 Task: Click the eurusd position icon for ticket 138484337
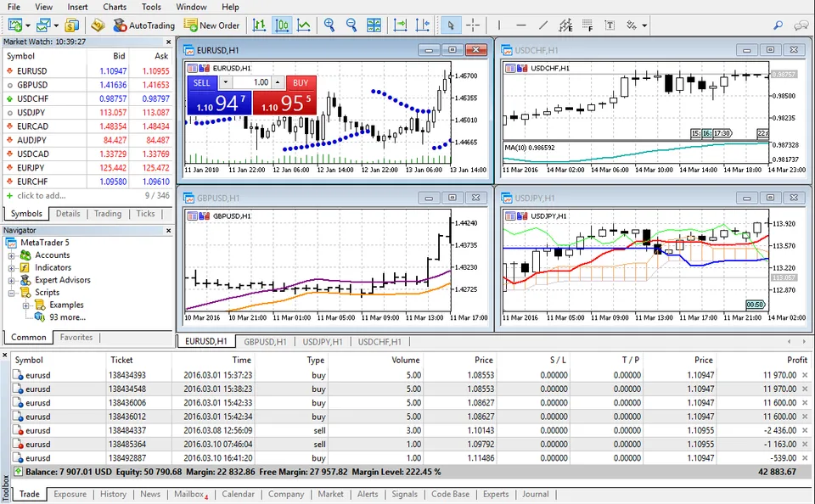(x=18, y=431)
